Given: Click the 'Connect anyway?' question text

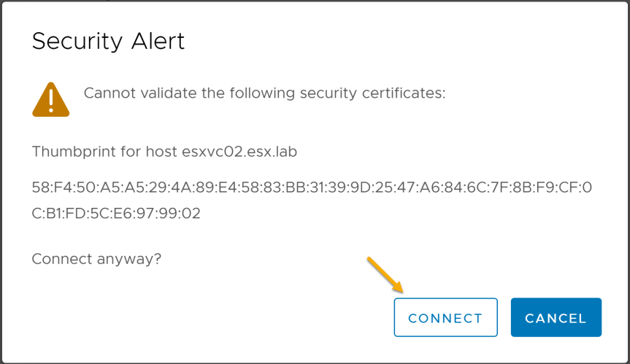Looking at the screenshot, I should tap(96, 259).
